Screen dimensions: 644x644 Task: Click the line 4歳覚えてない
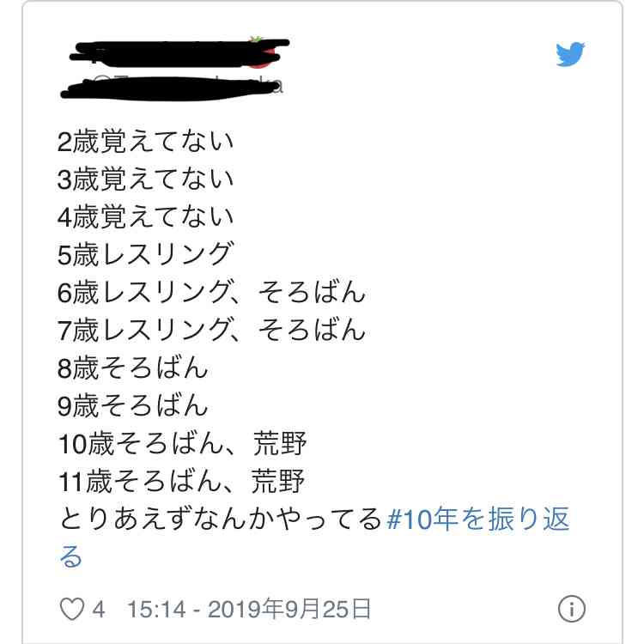(145, 217)
